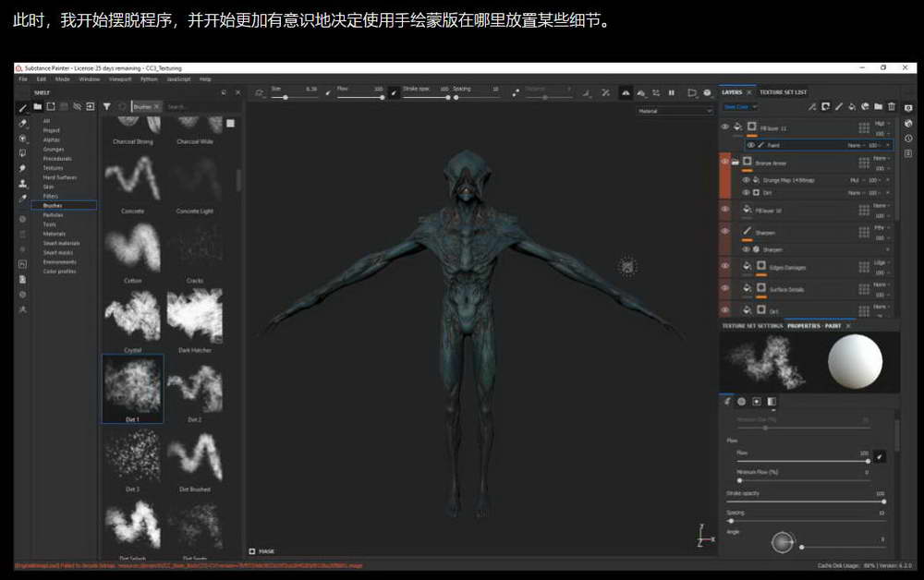
Task: Adjust the Stroke opacity slider in Properties
Action: (806, 501)
